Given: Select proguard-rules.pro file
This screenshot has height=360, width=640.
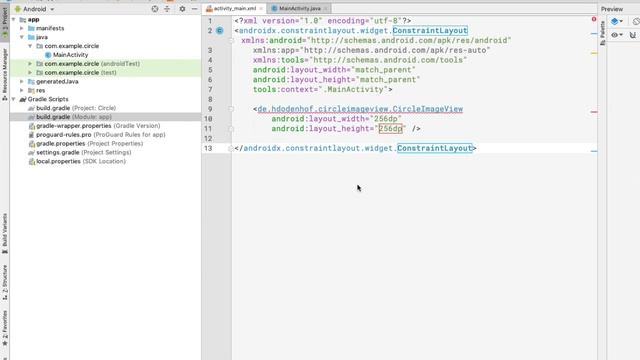Looking at the screenshot, I should (x=100, y=135).
